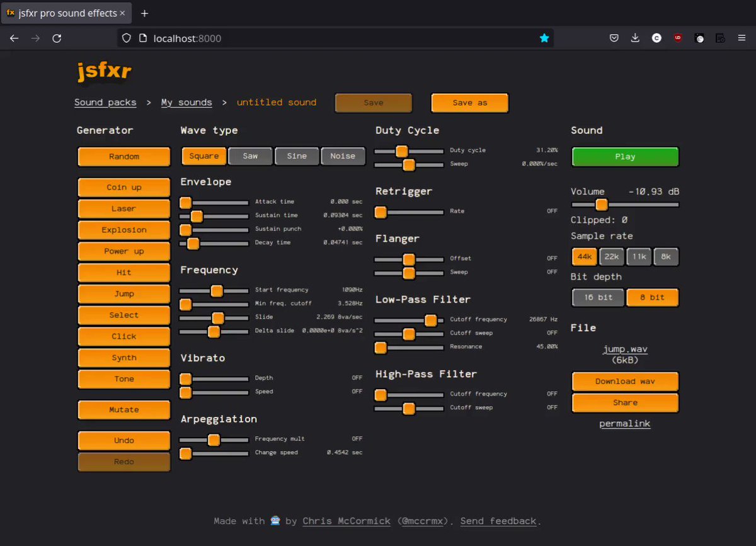Screen dimensions: 756x546
Task: Generate a Laser sound
Action: 124,208
